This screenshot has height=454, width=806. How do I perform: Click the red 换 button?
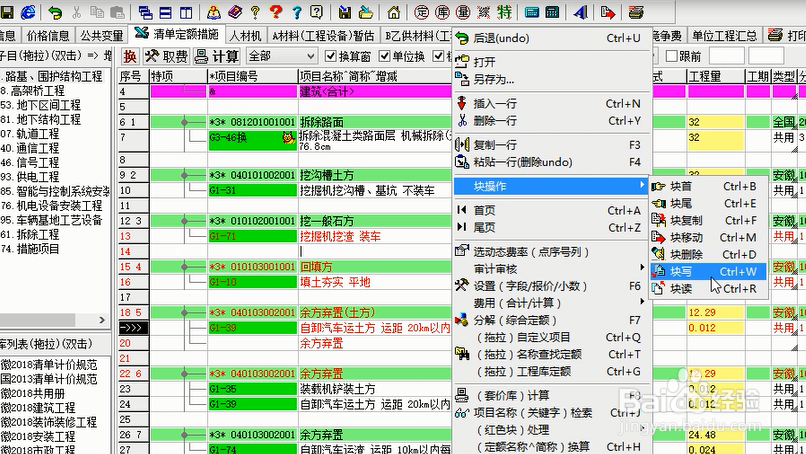point(130,56)
